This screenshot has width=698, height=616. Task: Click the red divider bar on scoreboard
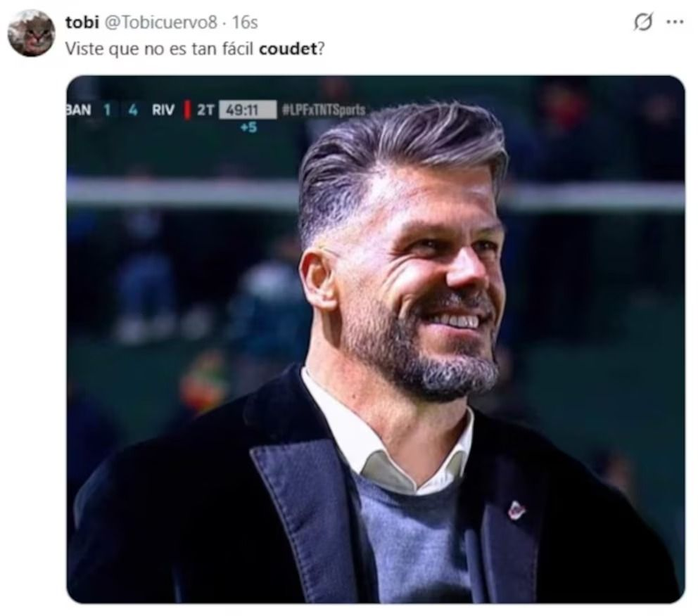[x=187, y=110]
